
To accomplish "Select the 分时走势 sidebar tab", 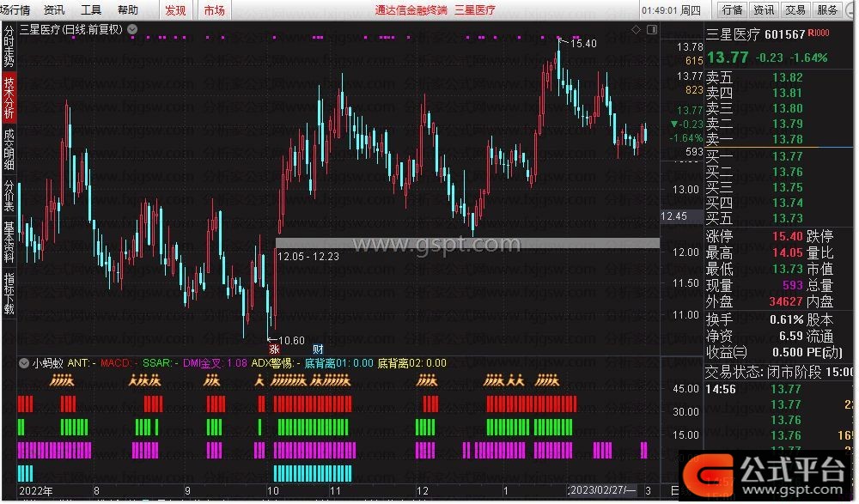I will click(x=9, y=46).
